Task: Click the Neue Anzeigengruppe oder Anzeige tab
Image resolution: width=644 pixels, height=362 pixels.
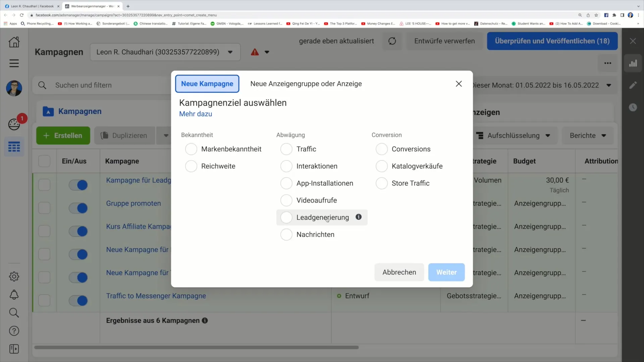Action: [307, 83]
